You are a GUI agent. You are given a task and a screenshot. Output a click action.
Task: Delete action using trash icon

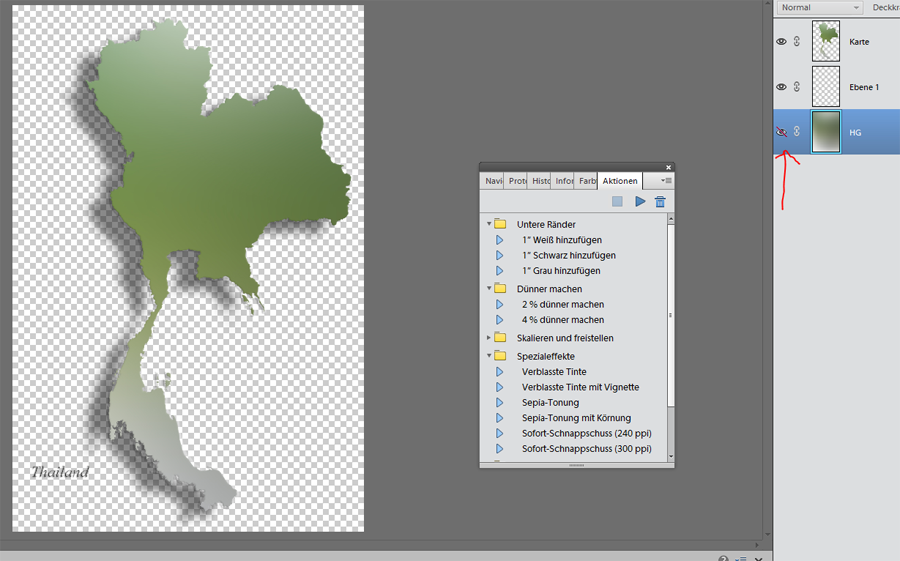[x=660, y=202]
